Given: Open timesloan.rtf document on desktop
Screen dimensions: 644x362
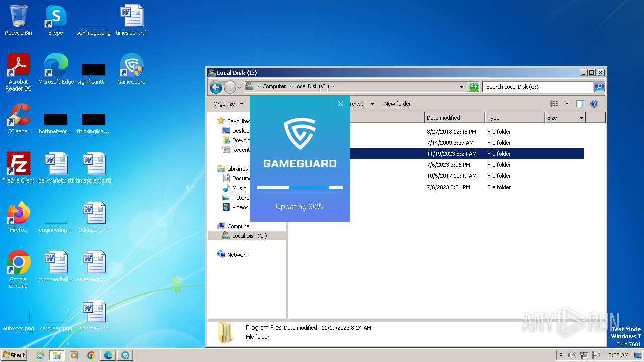Looking at the screenshot, I should [131, 20].
